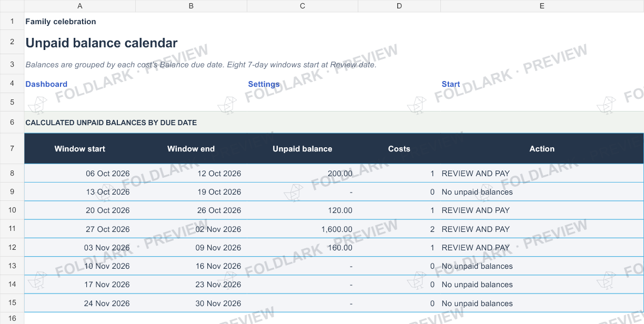Select row 1 header
This screenshot has height=324, width=644.
point(12,22)
